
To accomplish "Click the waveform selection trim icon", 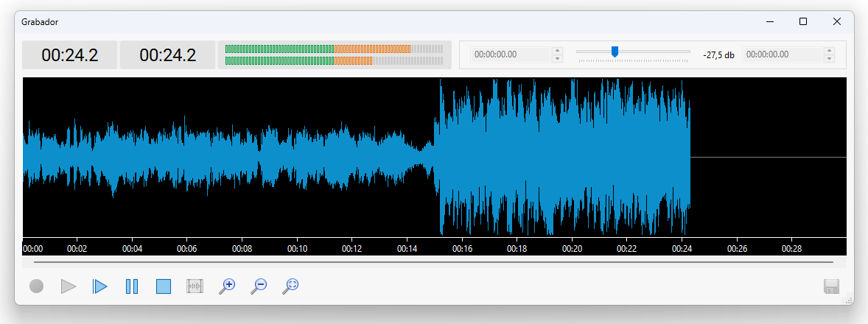I will click(195, 286).
